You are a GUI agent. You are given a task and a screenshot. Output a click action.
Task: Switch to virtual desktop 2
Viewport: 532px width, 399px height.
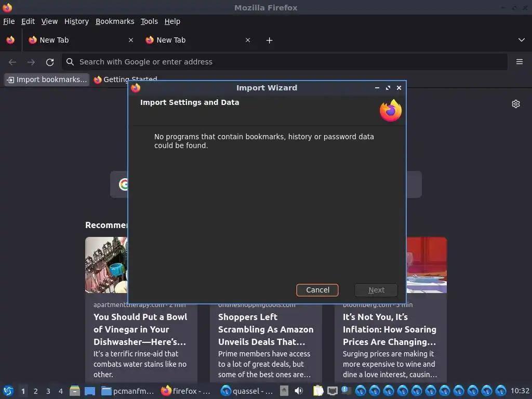[x=36, y=391]
